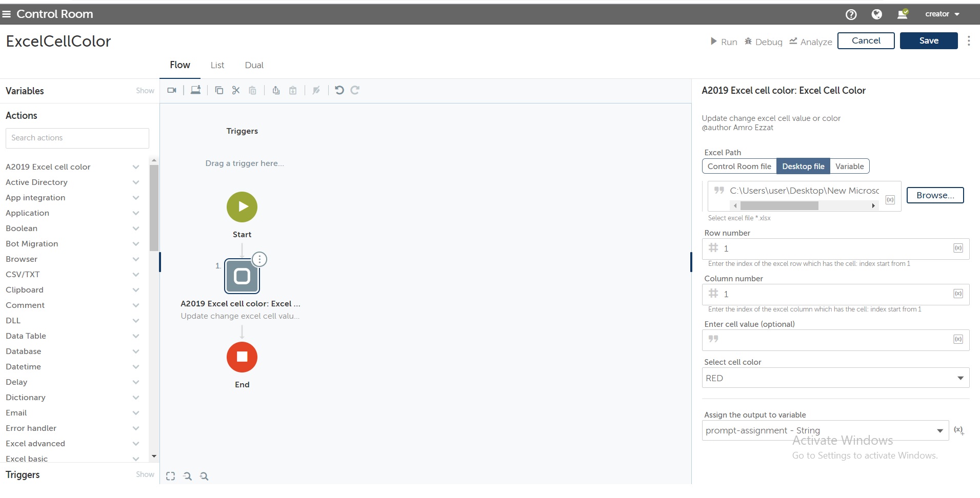Viewport: 980px width, 498px height.
Task: Redo the last change
Action: [355, 90]
